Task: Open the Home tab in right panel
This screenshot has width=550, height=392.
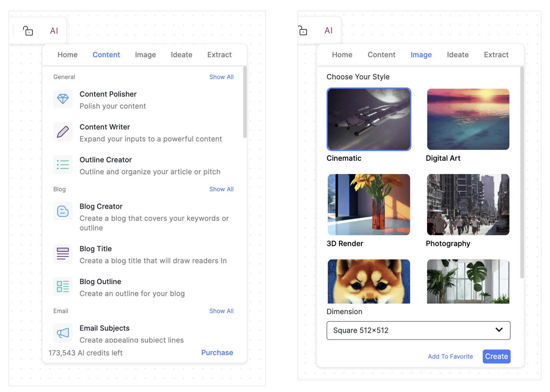Action: [342, 55]
